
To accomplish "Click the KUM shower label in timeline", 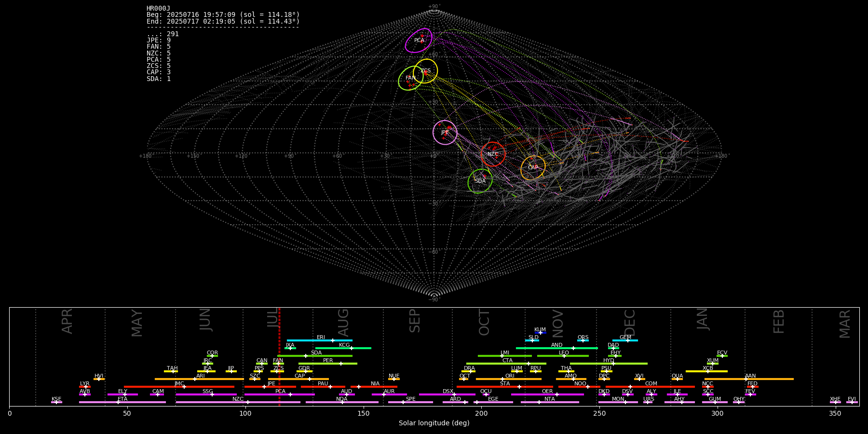I will tap(540, 329).
